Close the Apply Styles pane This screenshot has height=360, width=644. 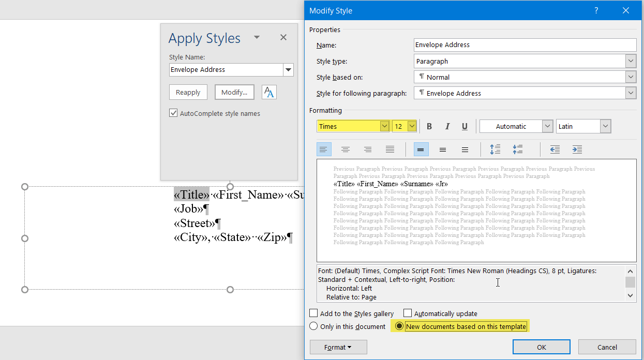pyautogui.click(x=283, y=37)
